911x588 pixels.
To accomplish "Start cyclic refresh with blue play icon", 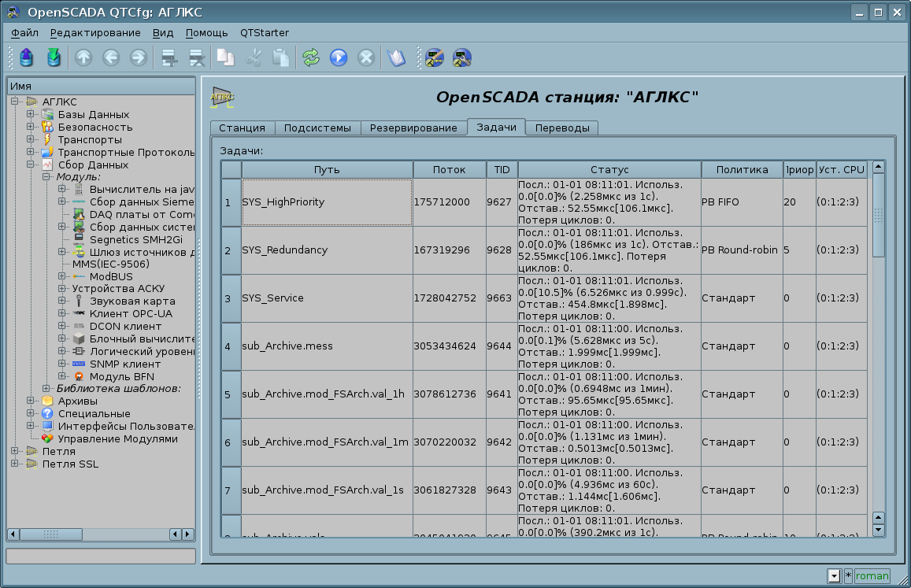I will 338,57.
